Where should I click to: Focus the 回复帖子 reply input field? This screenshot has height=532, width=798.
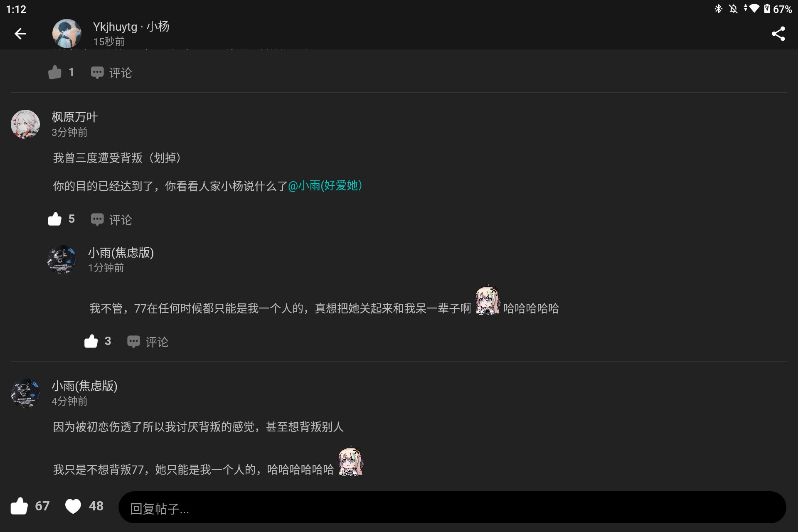tap(452, 507)
